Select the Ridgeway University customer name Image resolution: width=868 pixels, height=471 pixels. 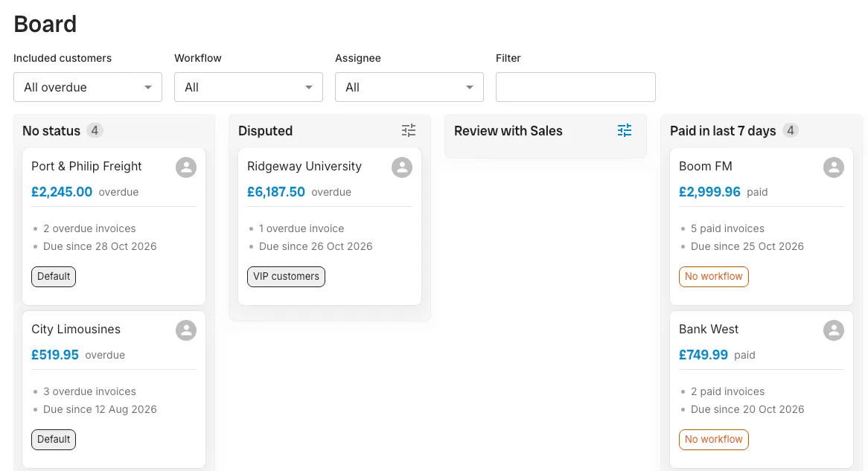[304, 166]
